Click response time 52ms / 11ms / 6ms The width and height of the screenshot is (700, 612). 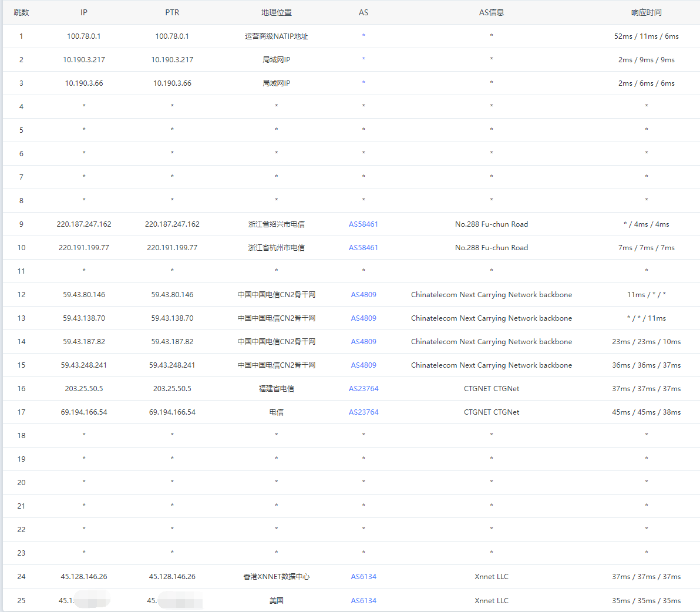(x=646, y=36)
